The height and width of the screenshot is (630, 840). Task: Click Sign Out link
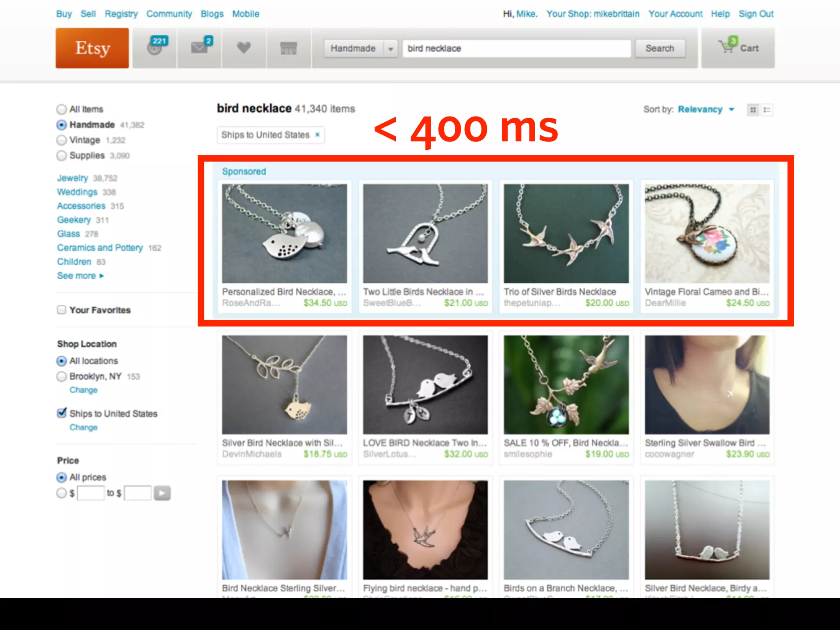[756, 14]
